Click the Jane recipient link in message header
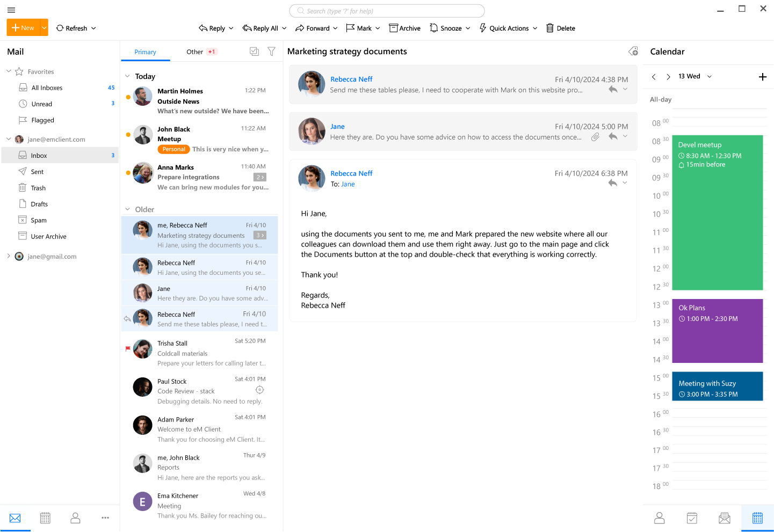The height and width of the screenshot is (532, 774). [x=348, y=184]
